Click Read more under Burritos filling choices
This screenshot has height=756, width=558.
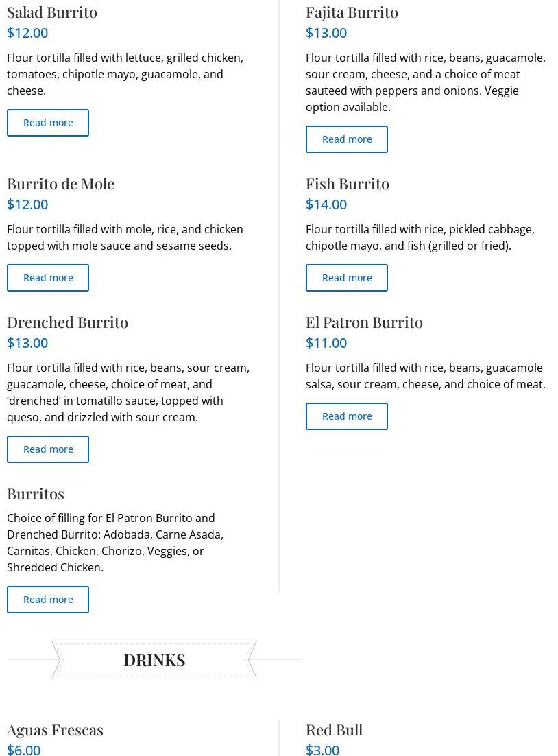click(x=48, y=600)
